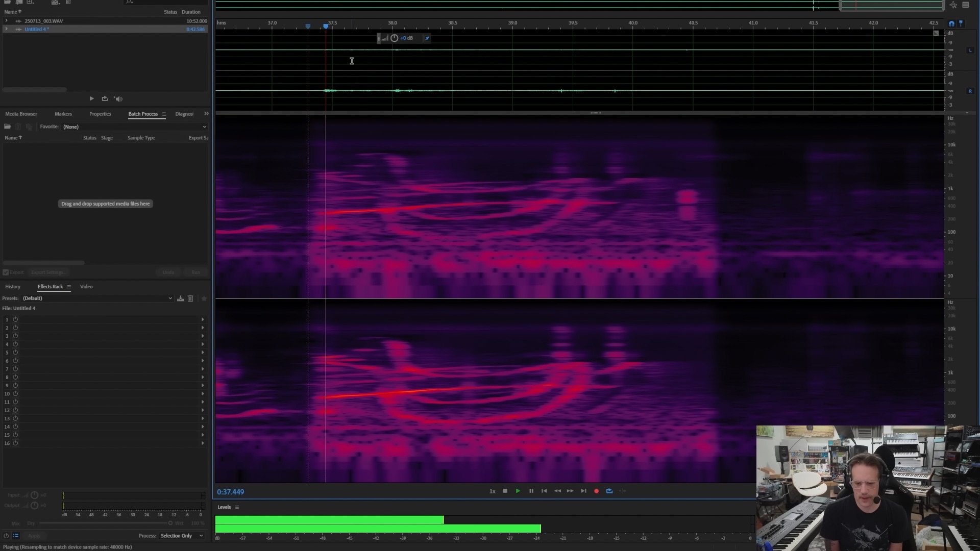The image size is (980, 551).
Task: Open the History tab
Action: click(13, 287)
